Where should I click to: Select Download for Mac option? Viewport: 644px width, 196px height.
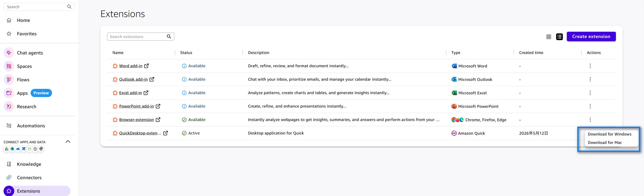605,143
